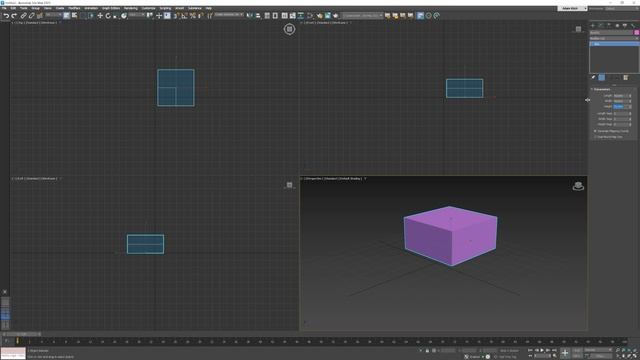Toggle Generate Mapping Coords checkbox
Viewport: 640px width, 360px height.
point(595,131)
